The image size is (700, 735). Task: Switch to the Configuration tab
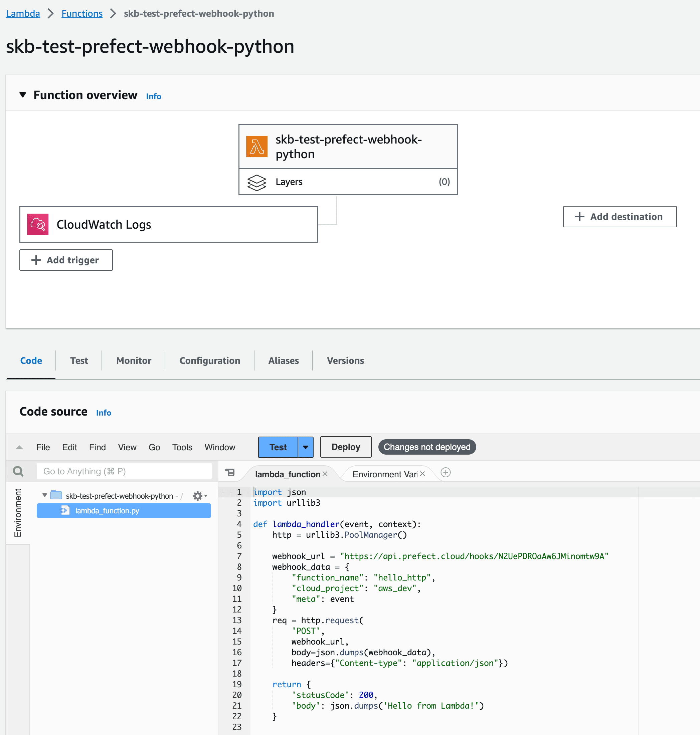[210, 360]
